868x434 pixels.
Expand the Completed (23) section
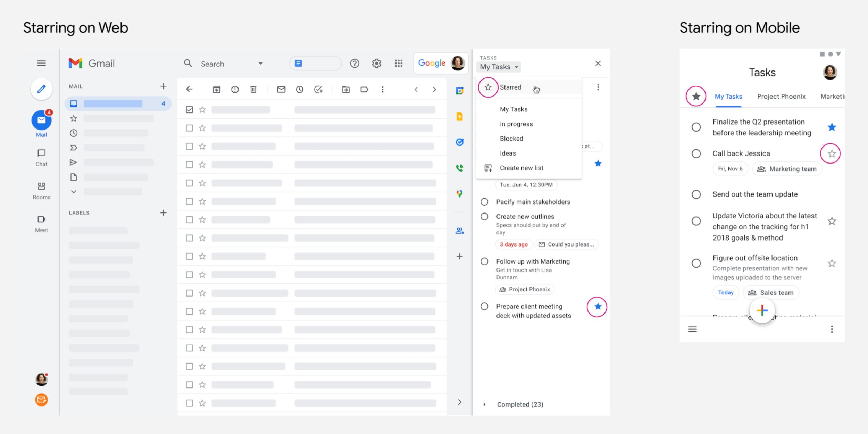(485, 404)
